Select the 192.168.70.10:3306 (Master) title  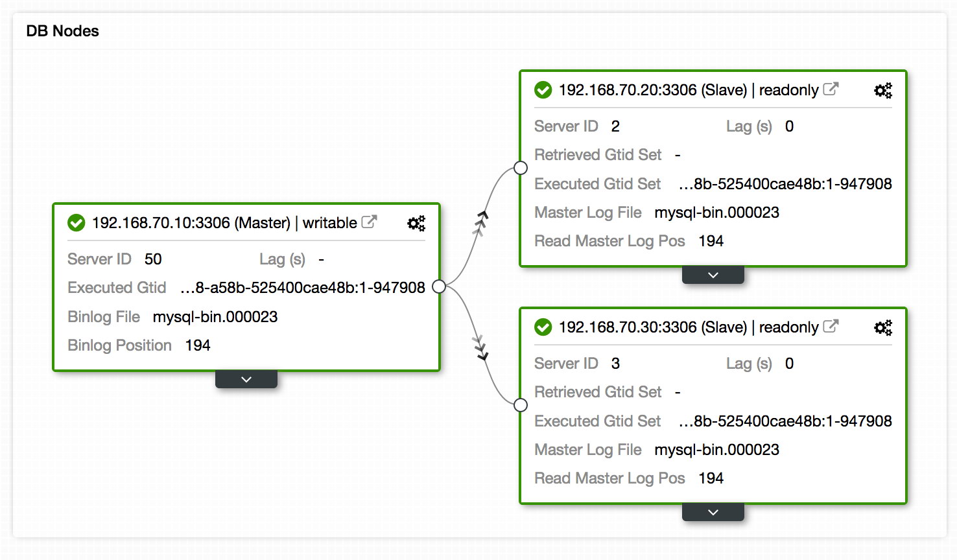click(191, 223)
